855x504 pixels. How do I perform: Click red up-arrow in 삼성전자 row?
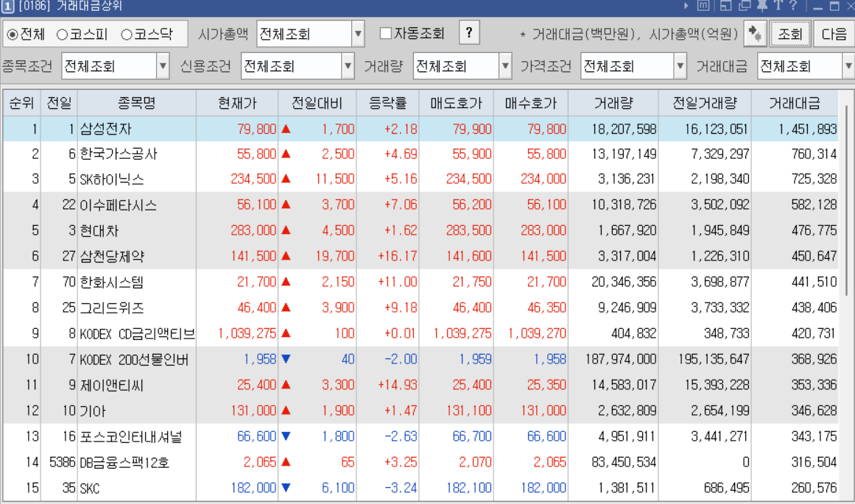click(x=286, y=129)
